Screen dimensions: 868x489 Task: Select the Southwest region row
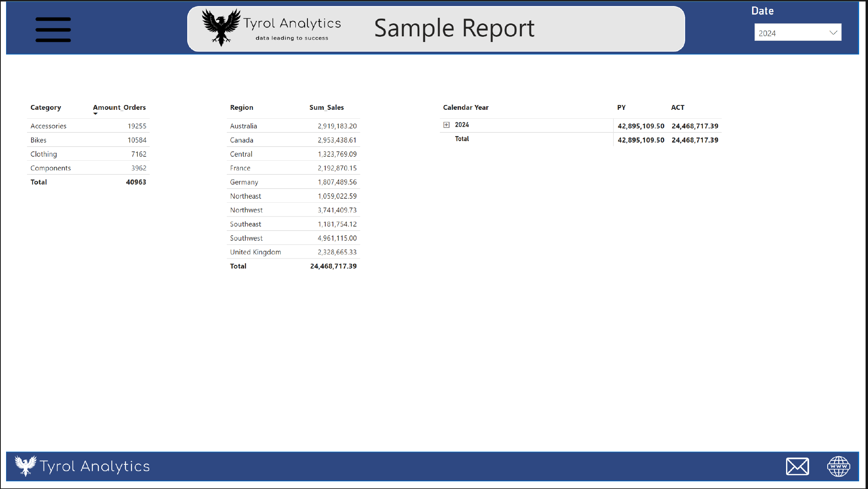pos(246,238)
